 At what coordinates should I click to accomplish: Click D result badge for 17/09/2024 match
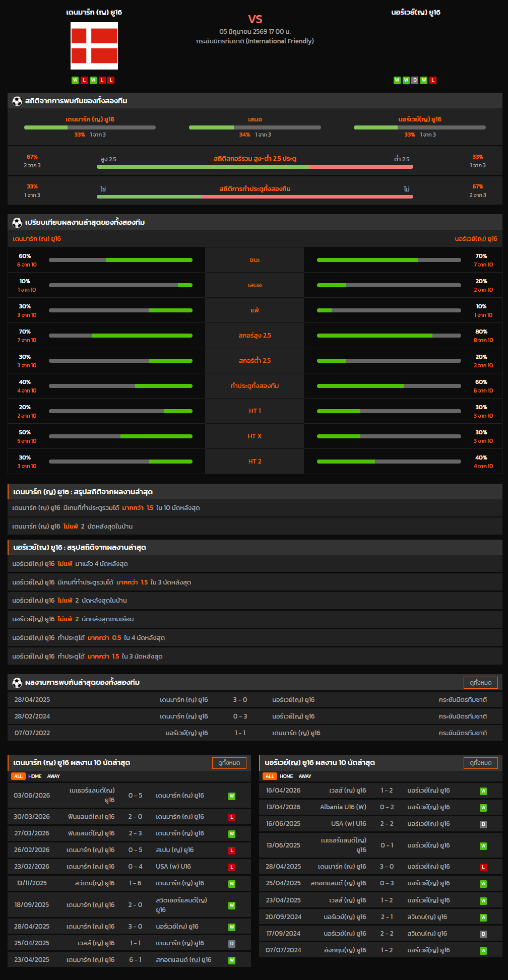point(483,934)
